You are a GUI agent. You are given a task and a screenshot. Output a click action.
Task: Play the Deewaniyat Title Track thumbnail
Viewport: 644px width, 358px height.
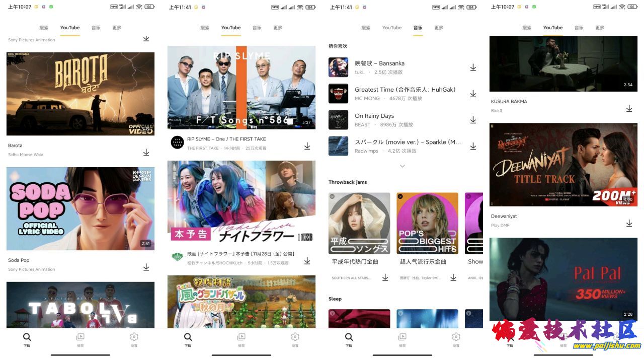coord(563,165)
